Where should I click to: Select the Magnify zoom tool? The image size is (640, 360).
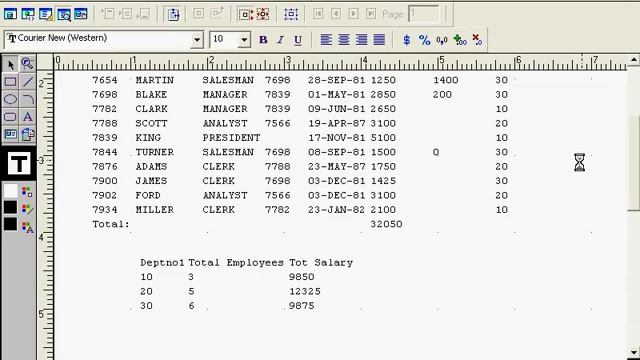(27, 64)
